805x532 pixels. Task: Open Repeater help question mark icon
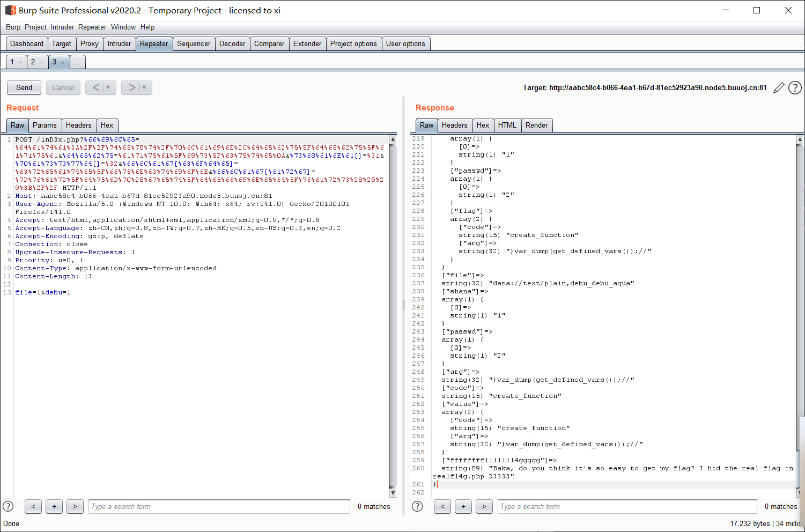[795, 88]
